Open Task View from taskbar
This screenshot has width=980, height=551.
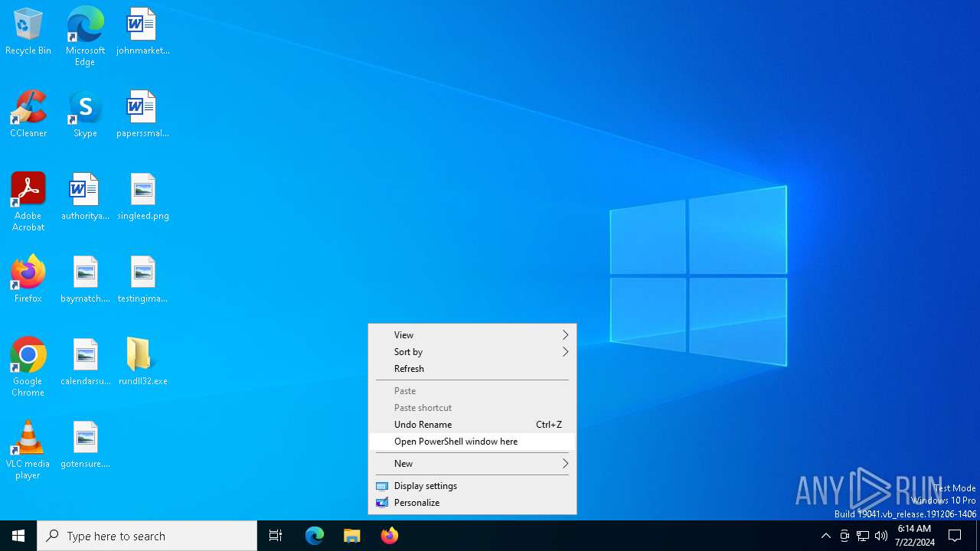pos(276,536)
